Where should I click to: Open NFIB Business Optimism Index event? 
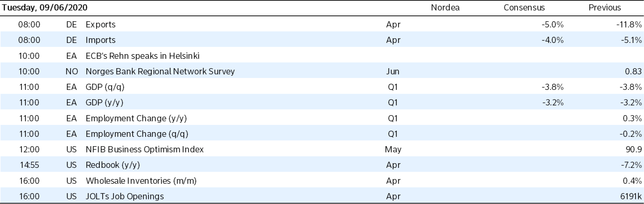tap(144, 149)
